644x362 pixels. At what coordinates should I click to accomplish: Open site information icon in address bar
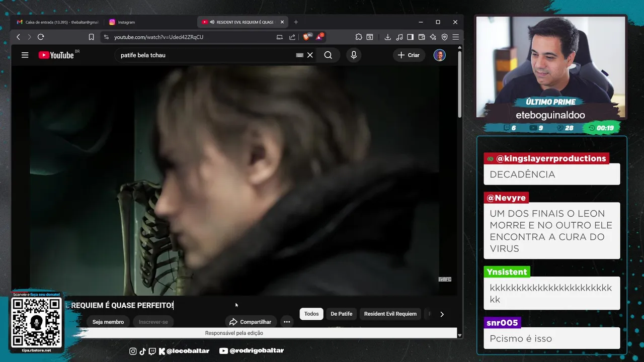pyautogui.click(x=106, y=37)
